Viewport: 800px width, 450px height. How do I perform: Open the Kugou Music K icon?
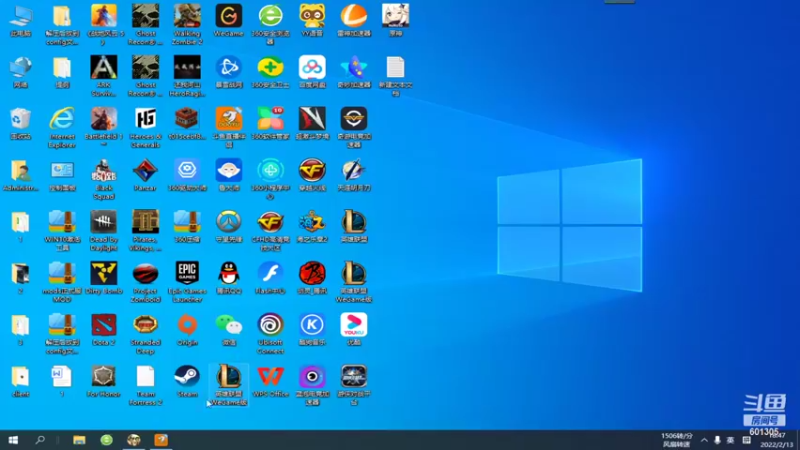pos(312,330)
